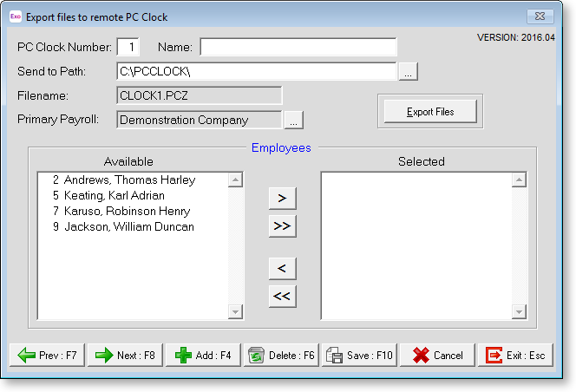This screenshot has width=576, height=392.
Task: Click into the Name text field
Action: [x=298, y=47]
